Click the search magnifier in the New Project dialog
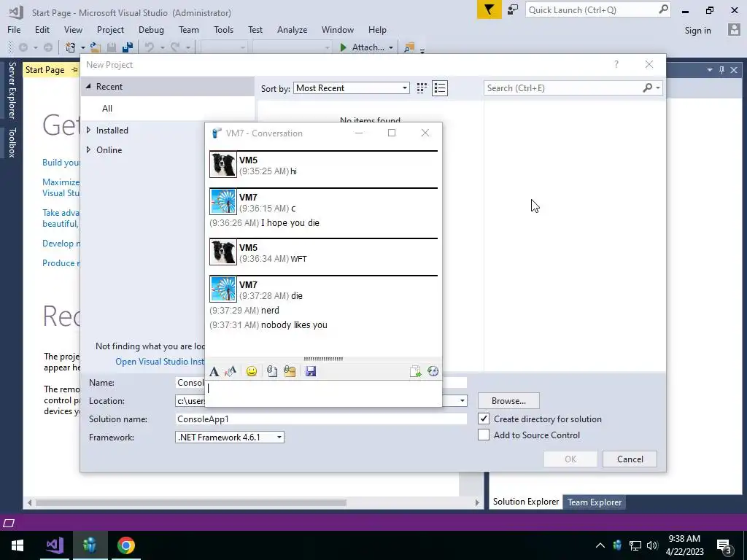 click(x=647, y=87)
